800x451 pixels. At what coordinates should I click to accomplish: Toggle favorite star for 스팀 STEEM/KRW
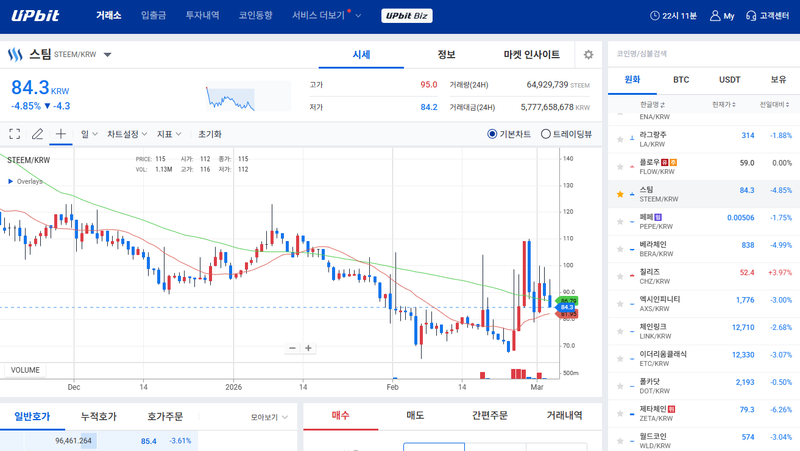point(620,193)
